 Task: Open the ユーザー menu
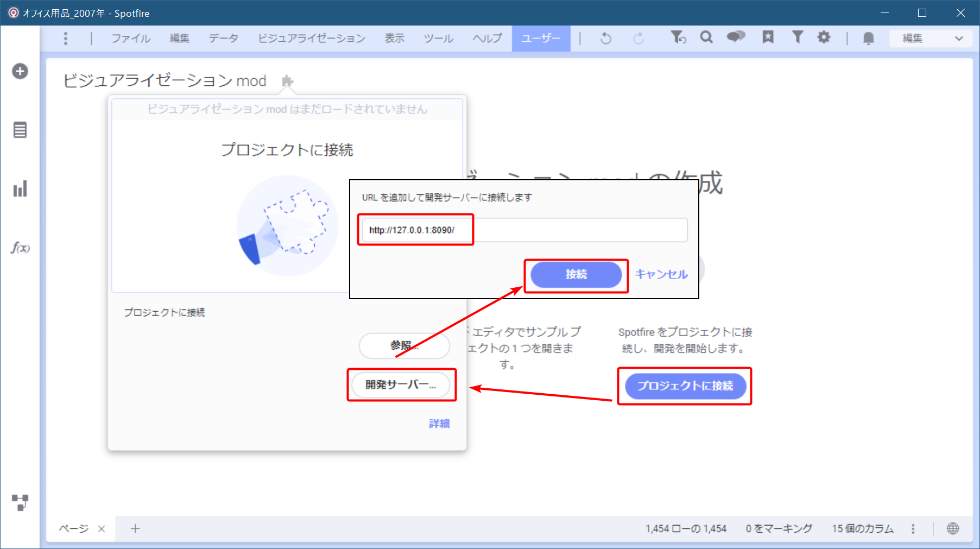pos(541,38)
